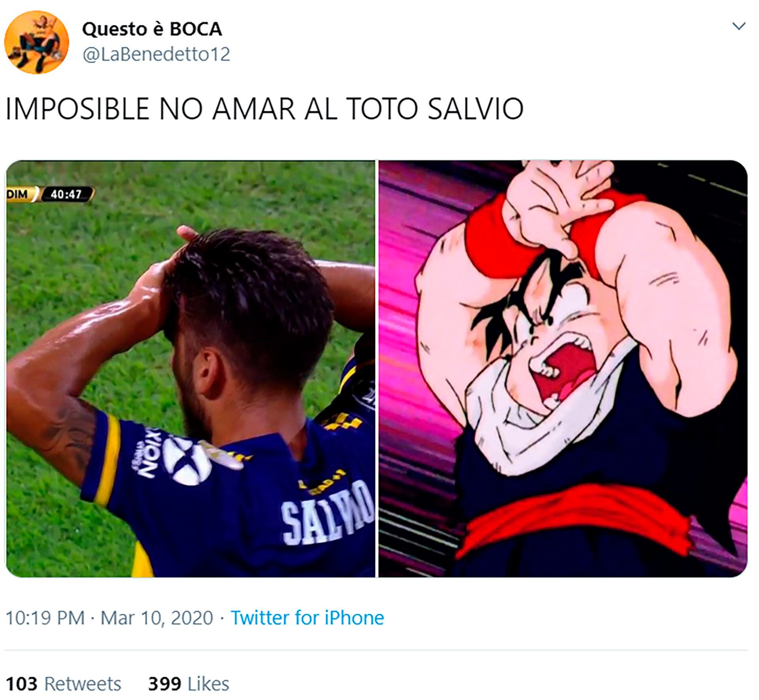Expand the tweet options chevron
Image resolution: width=759 pixels, height=700 pixels.
tap(739, 26)
